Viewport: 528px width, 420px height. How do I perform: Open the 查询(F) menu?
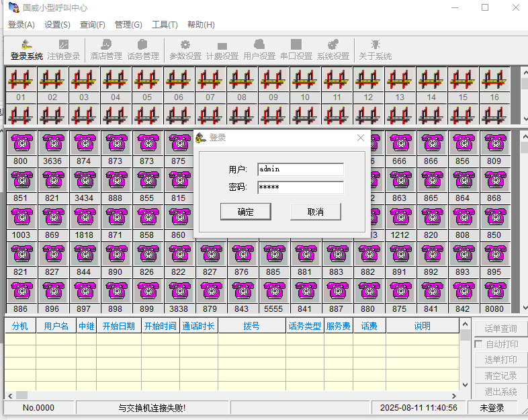pos(92,25)
